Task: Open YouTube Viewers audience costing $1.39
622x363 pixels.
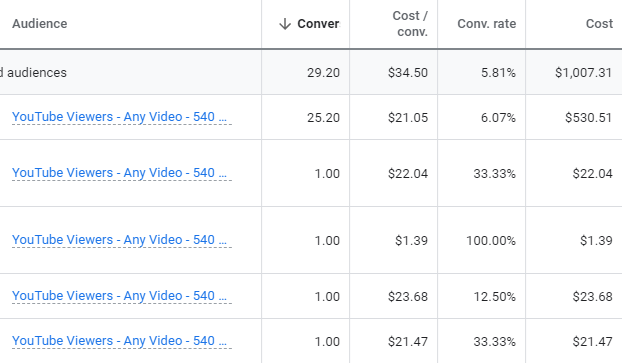Action: click(x=122, y=240)
